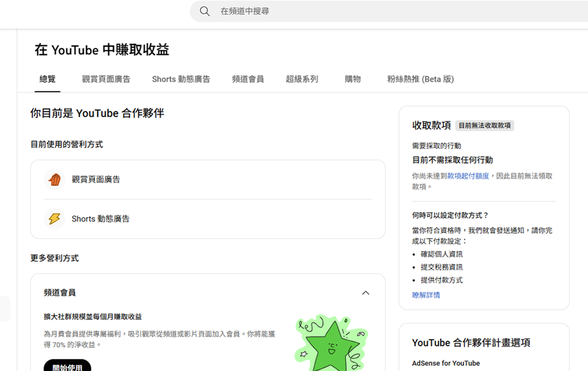Open the 觀賞頁面廣告 monetization row
This screenshot has width=588, height=371.
[208, 180]
